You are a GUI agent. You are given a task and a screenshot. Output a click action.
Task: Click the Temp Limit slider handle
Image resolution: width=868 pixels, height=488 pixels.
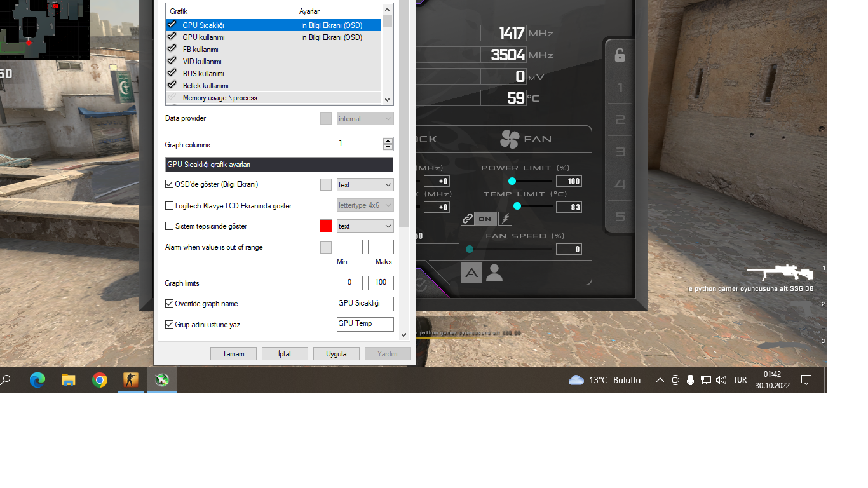coord(517,206)
